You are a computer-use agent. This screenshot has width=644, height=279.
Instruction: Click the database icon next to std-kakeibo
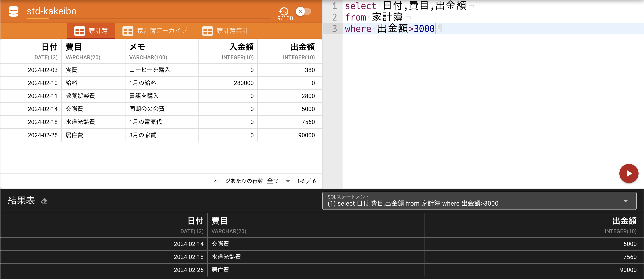(x=13, y=11)
